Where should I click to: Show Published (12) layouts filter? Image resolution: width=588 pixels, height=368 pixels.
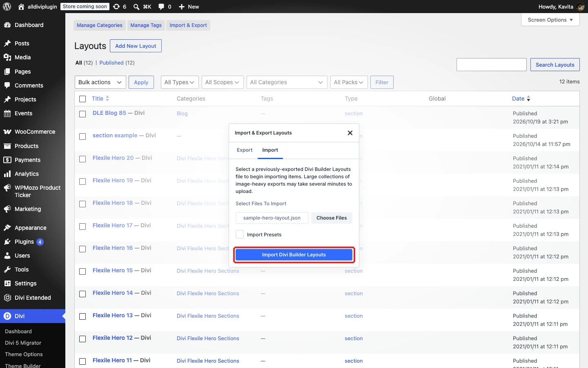coord(117,63)
